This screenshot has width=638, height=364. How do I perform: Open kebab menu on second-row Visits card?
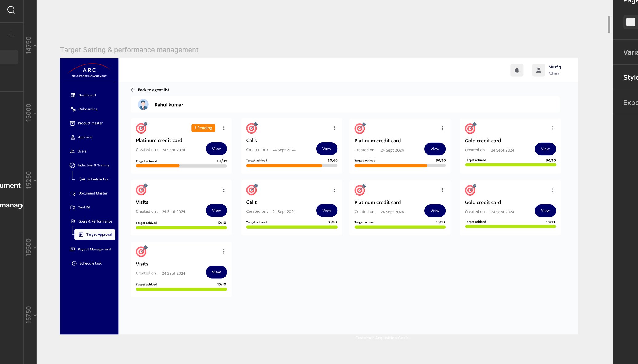point(224,190)
